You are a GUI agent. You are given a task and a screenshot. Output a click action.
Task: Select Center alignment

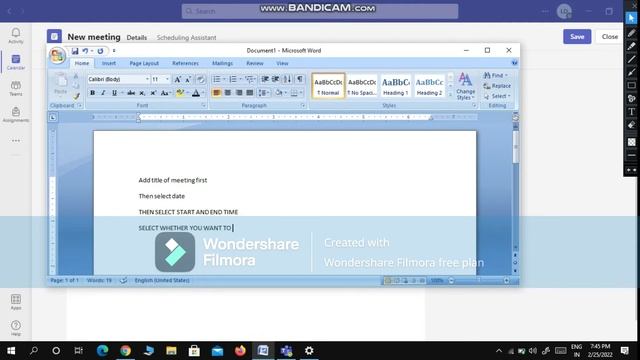228,93
